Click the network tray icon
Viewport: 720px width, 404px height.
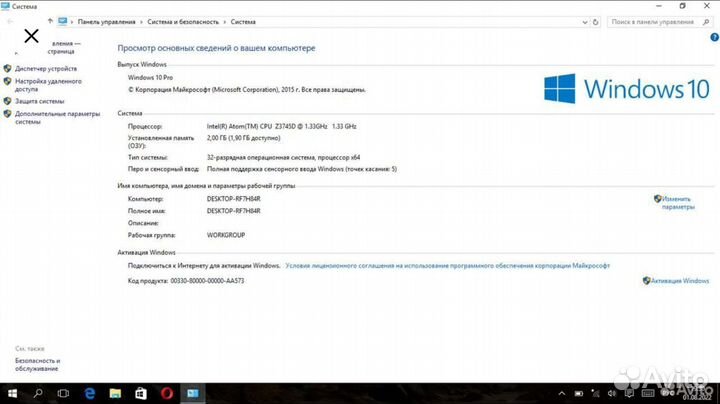[x=596, y=393]
